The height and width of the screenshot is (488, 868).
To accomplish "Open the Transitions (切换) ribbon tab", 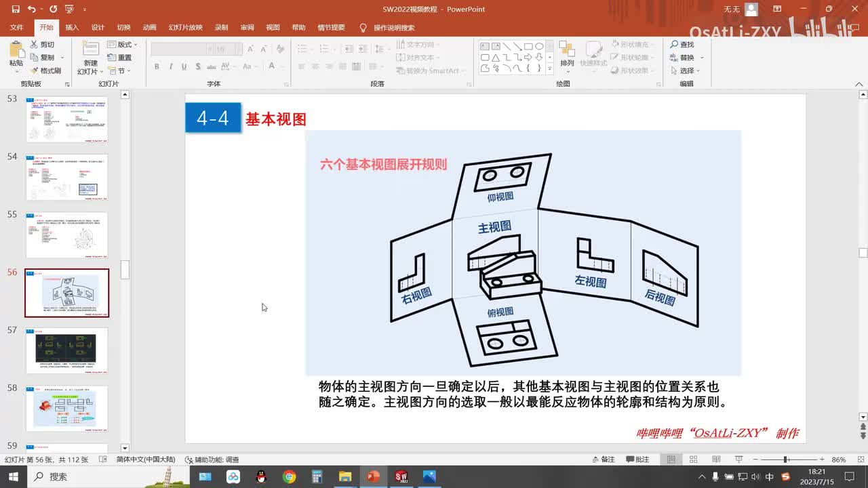I will pos(123,28).
